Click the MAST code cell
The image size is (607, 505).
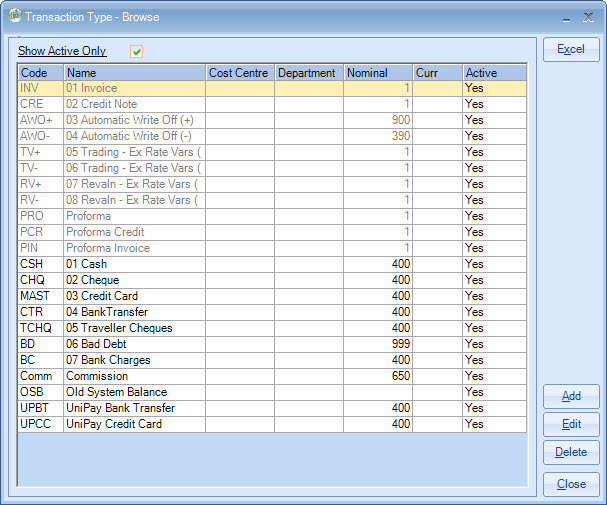click(41, 296)
